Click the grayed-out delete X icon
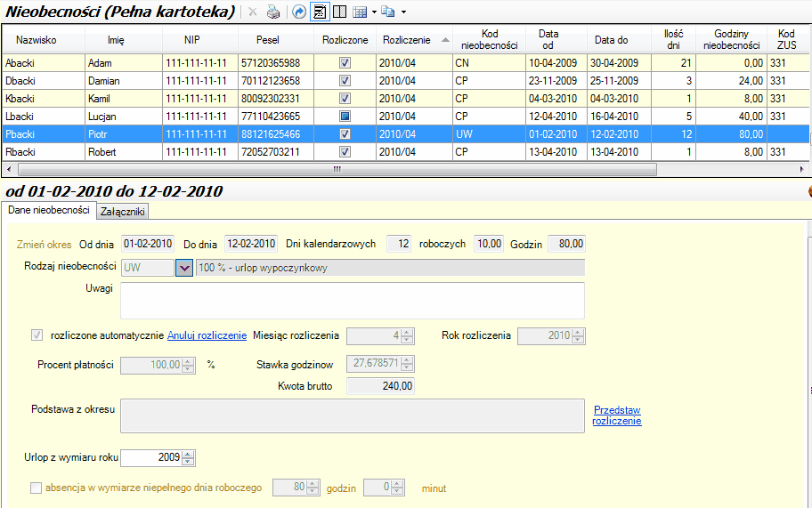The image size is (812, 508). pyautogui.click(x=253, y=12)
